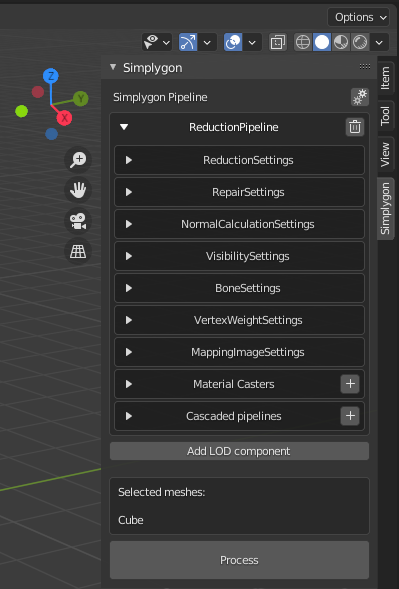This screenshot has width=399, height=589.
Task: Open the overlays settings dropdown arrow
Action: [x=252, y=42]
